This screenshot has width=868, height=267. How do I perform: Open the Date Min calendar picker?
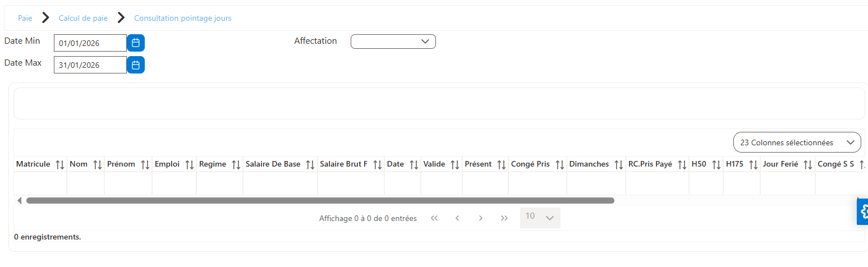tap(136, 43)
